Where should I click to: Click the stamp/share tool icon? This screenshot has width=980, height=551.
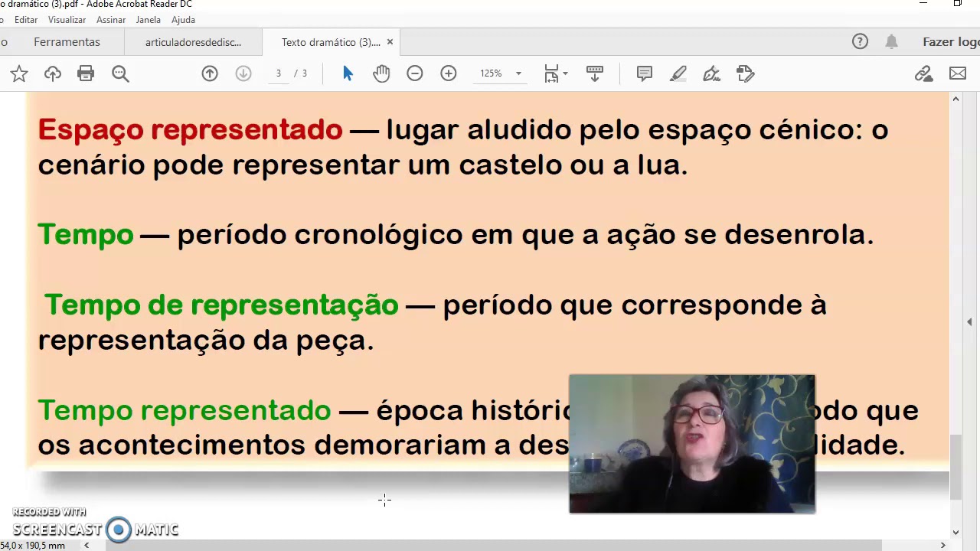(x=746, y=73)
